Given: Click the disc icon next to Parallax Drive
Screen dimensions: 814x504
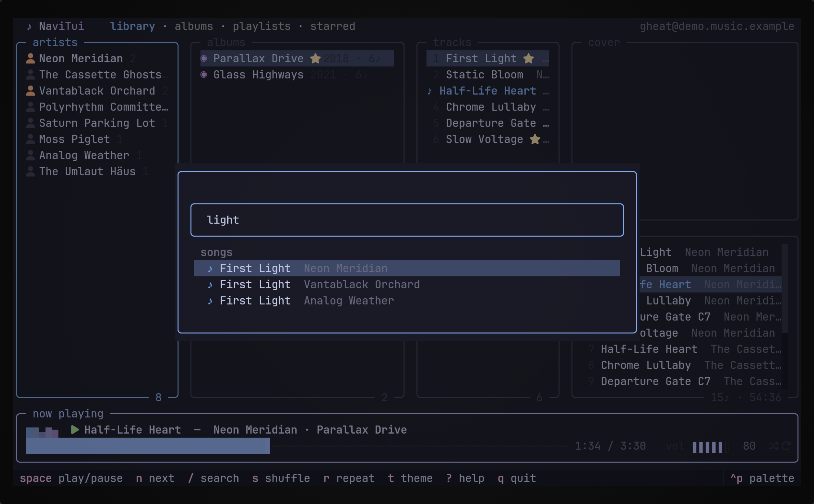Looking at the screenshot, I should coord(204,58).
